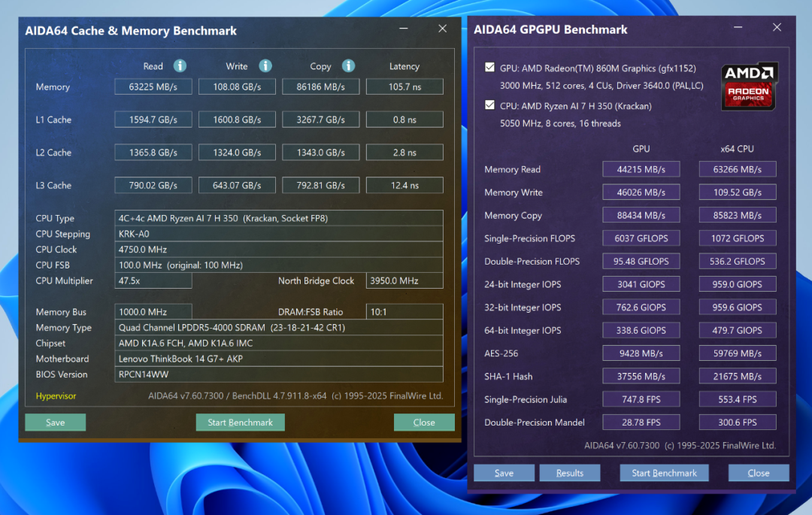Click L2 Cache write 1324.0 GB/s
812x515 pixels.
pos(237,152)
